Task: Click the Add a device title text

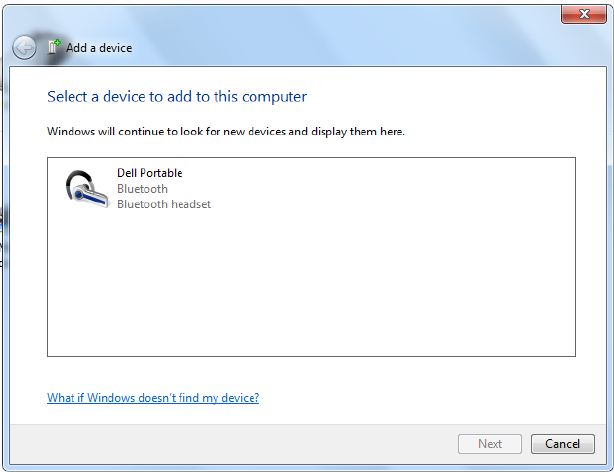Action: pos(99,48)
